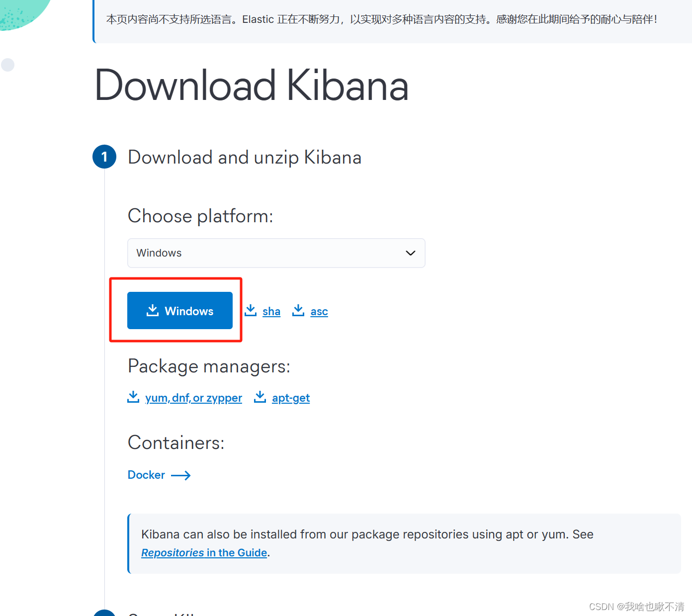Open the Docker containers link
This screenshot has width=692, height=616.
[x=146, y=475]
